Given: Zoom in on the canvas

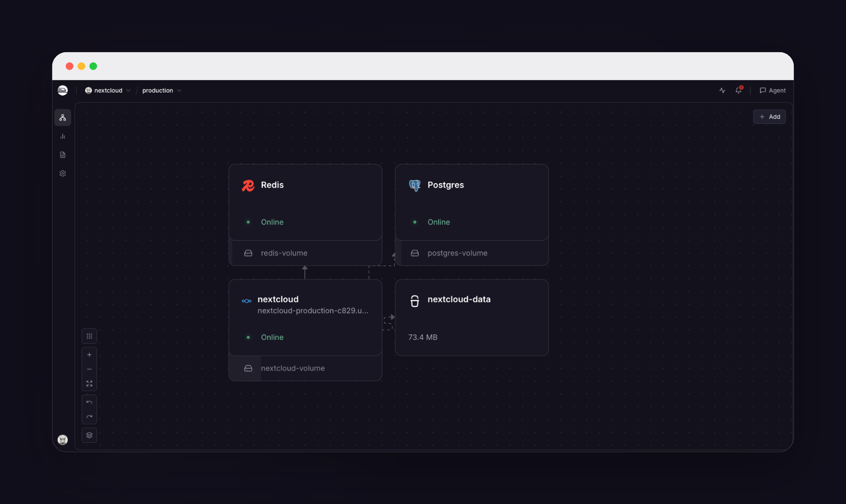Looking at the screenshot, I should [x=90, y=355].
